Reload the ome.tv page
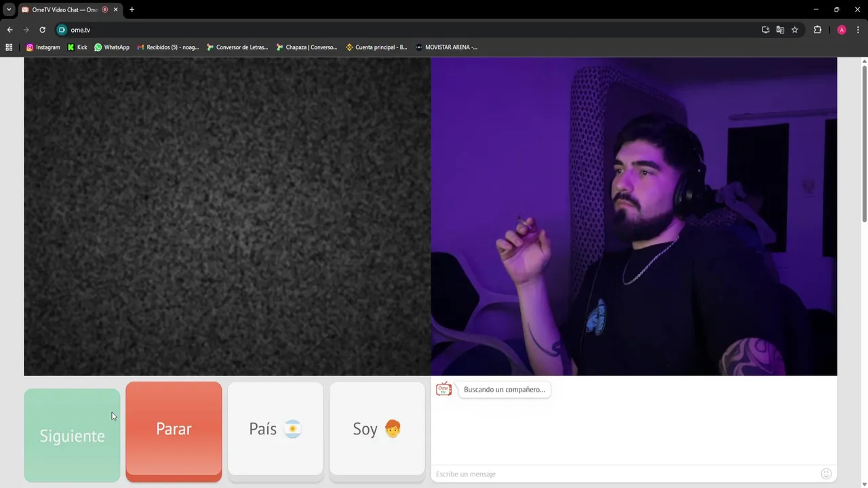Viewport: 868px width, 488px height. pyautogui.click(x=42, y=30)
